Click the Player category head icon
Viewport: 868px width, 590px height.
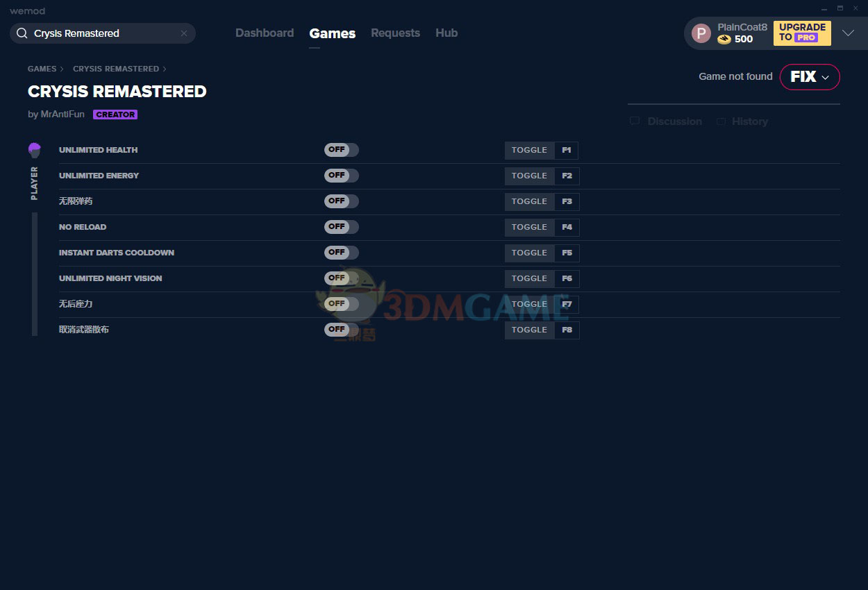pos(35,150)
